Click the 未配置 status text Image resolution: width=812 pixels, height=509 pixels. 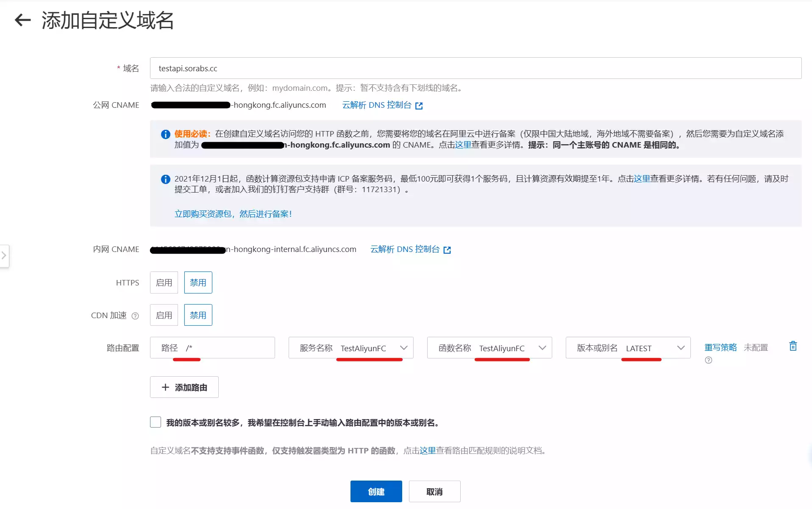click(x=756, y=347)
